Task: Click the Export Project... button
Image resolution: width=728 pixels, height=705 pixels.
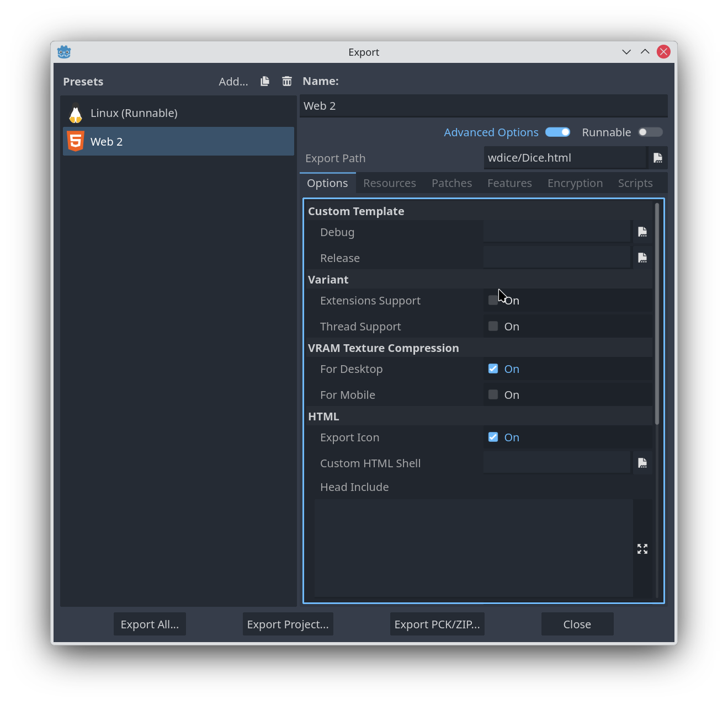Action: [288, 624]
